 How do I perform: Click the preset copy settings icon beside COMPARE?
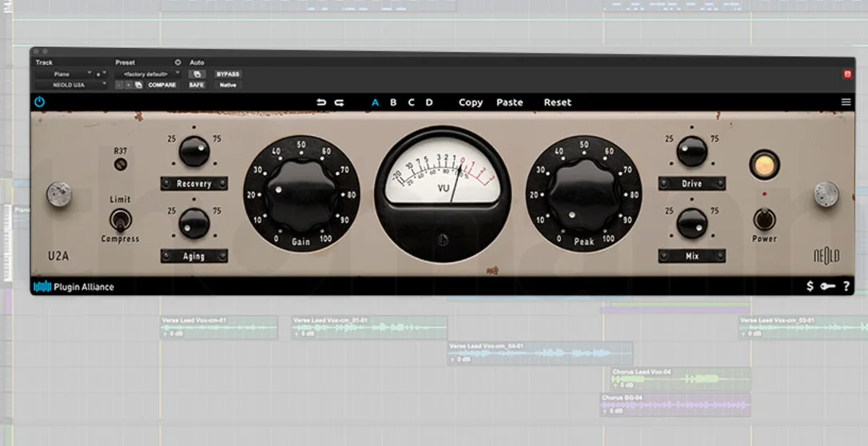[138, 85]
